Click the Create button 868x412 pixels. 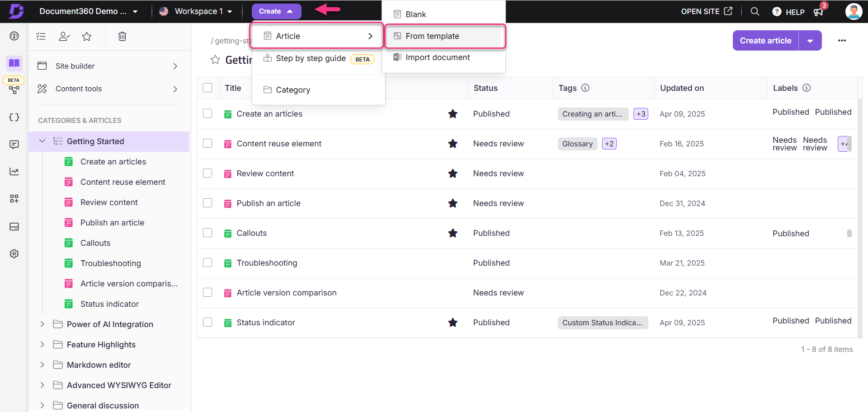[276, 11]
